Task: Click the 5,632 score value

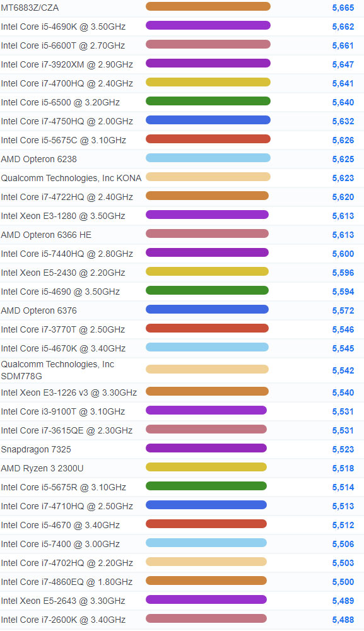Action: click(x=343, y=121)
